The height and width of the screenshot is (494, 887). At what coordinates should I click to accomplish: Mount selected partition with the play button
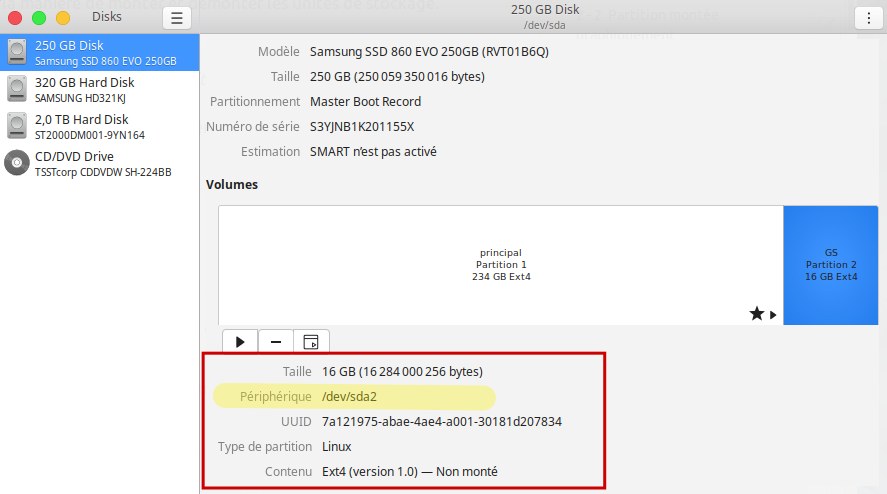tap(240, 342)
